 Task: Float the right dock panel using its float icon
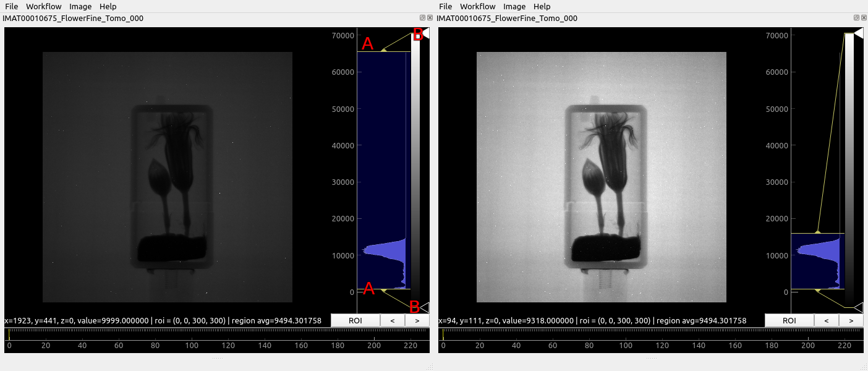click(x=856, y=19)
